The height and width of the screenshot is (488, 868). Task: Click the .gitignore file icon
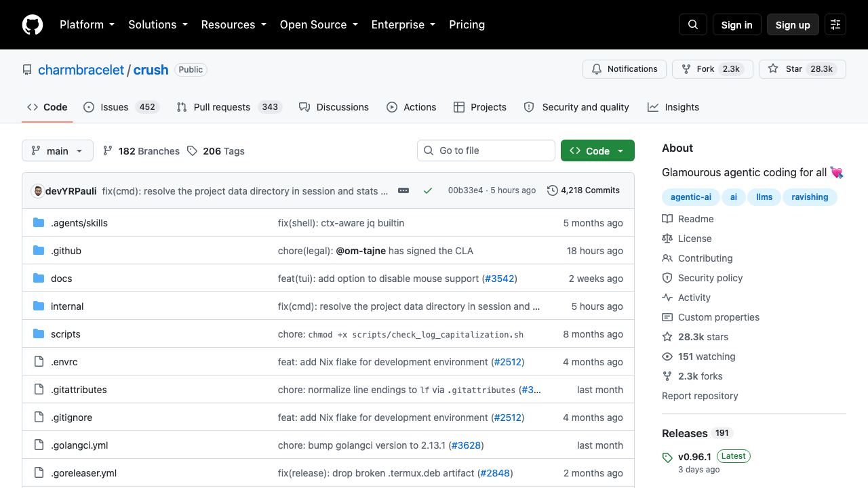point(39,418)
